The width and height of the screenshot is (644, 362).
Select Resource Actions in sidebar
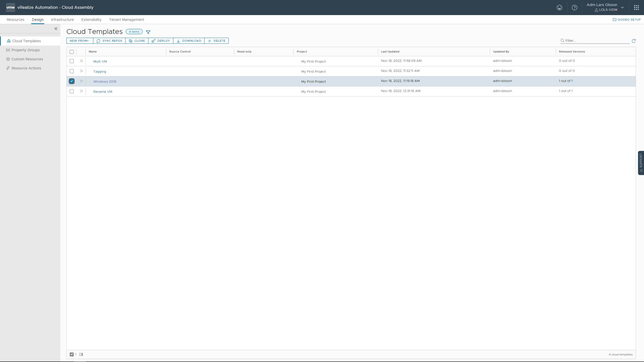[30, 68]
